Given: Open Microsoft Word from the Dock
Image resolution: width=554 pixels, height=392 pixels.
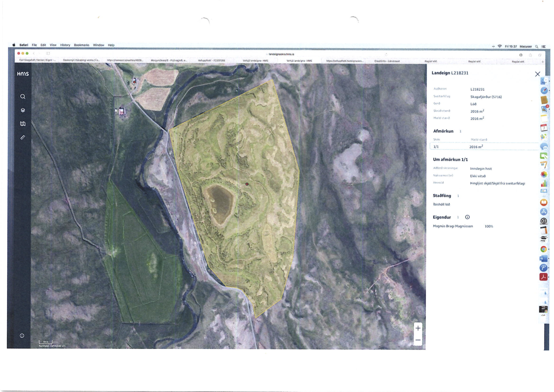Looking at the screenshot, I should (543, 258).
